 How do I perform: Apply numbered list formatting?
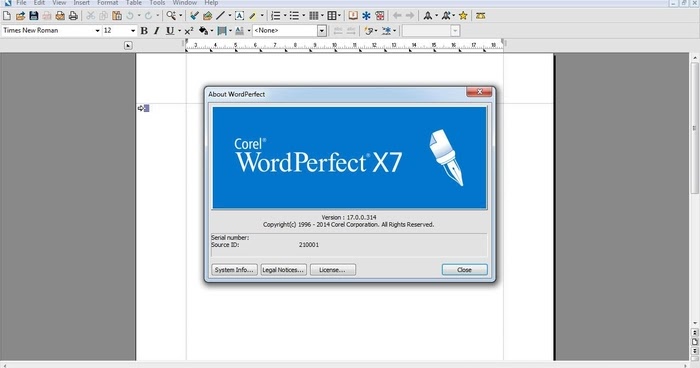click(276, 16)
